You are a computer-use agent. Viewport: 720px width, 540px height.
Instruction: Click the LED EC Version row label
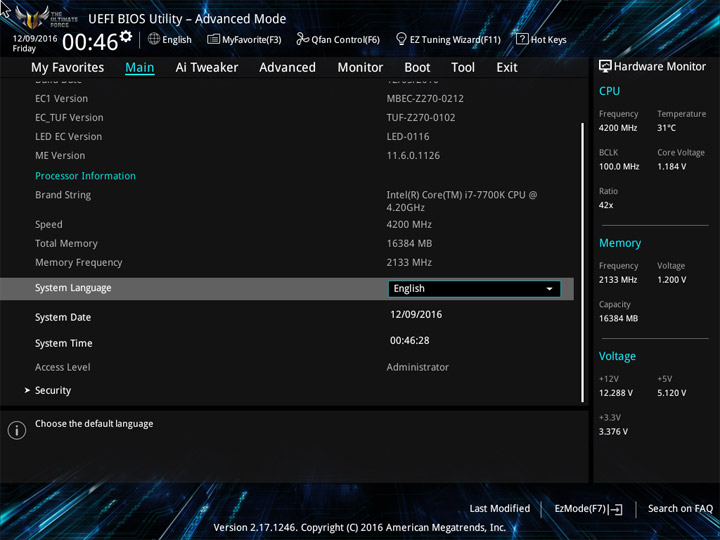(68, 136)
